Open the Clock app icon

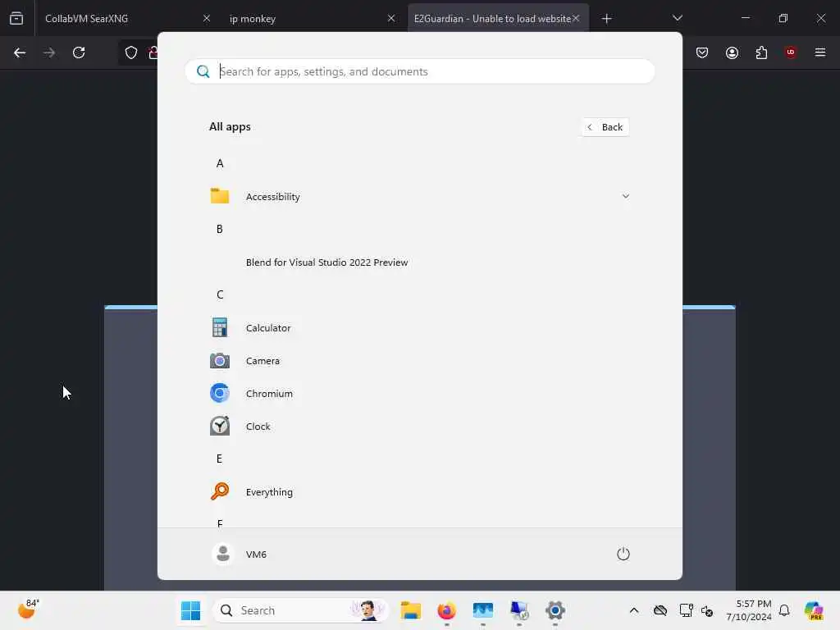coord(220,427)
